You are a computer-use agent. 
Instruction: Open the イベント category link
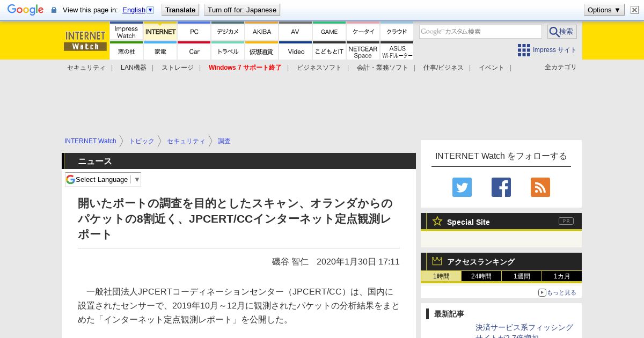click(492, 68)
